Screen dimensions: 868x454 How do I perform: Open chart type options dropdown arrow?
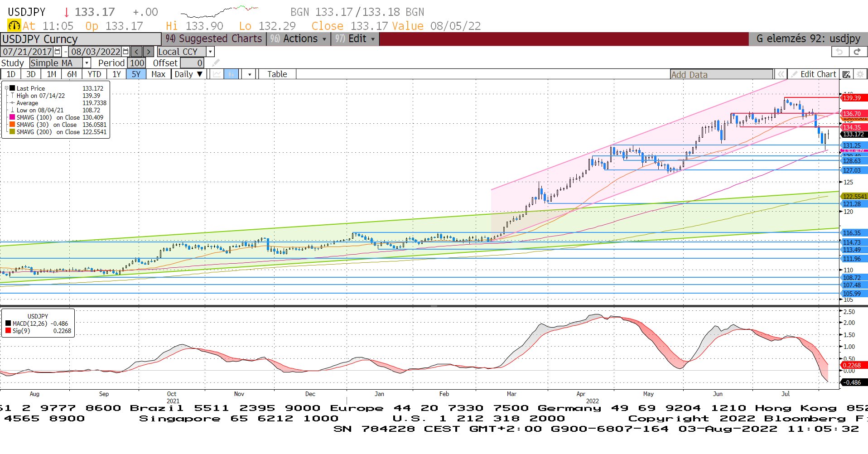tap(250, 74)
